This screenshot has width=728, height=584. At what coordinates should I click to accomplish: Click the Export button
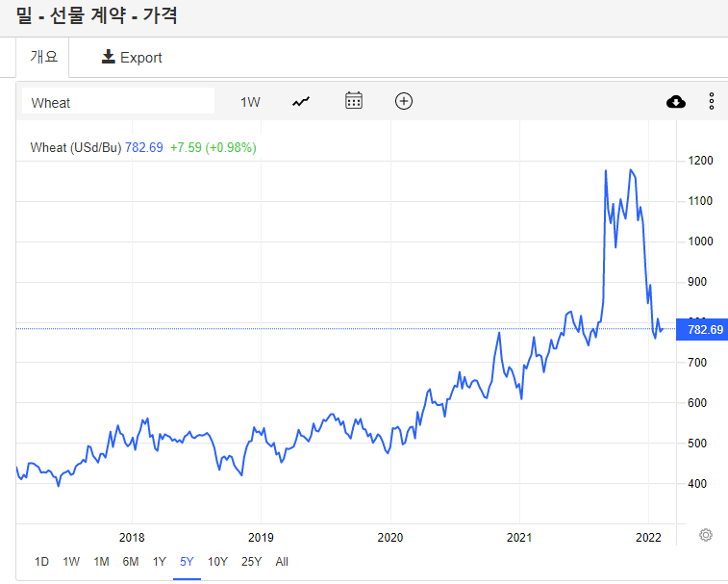point(132,57)
